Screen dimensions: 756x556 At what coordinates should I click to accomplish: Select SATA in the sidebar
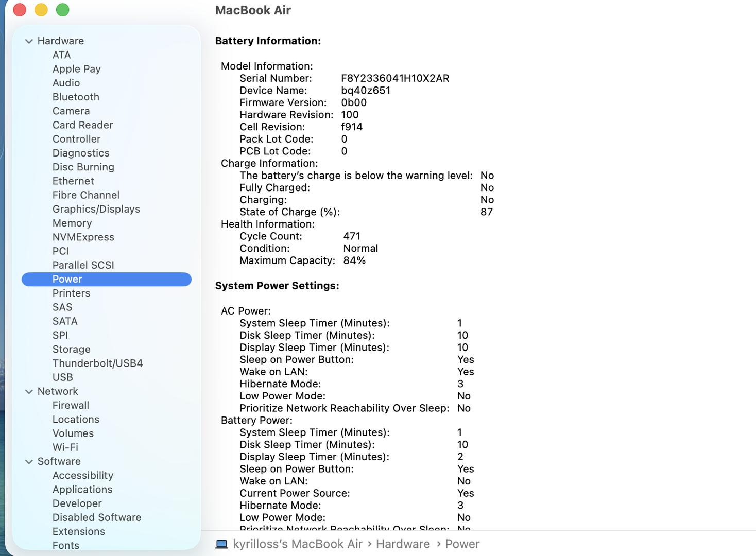point(65,321)
